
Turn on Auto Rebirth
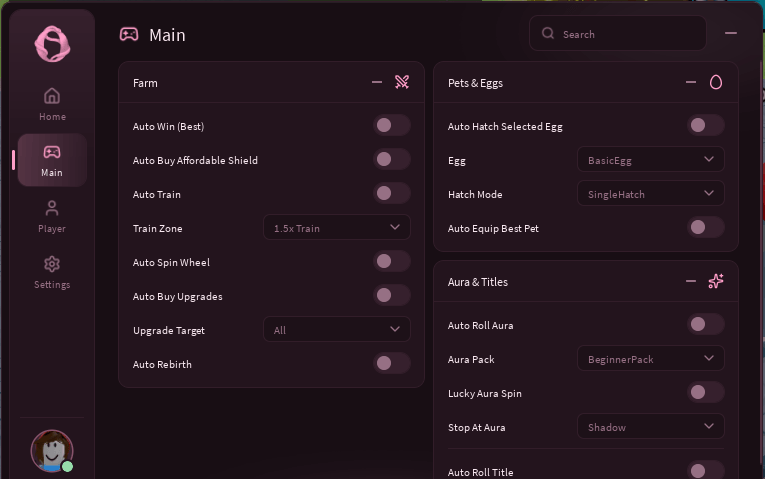click(x=392, y=363)
